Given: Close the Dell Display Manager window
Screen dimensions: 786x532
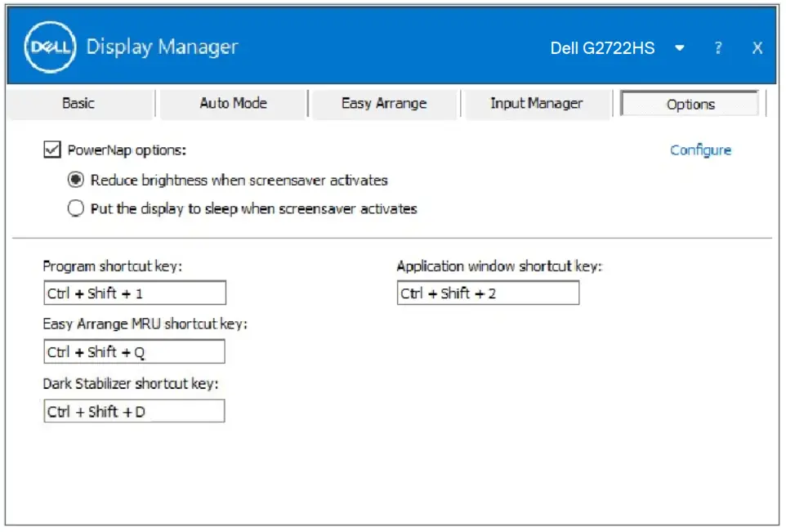Looking at the screenshot, I should click(757, 47).
